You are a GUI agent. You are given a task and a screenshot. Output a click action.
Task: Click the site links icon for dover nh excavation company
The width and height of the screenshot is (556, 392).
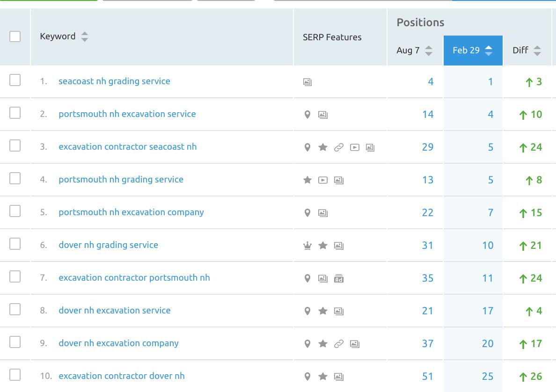click(339, 343)
